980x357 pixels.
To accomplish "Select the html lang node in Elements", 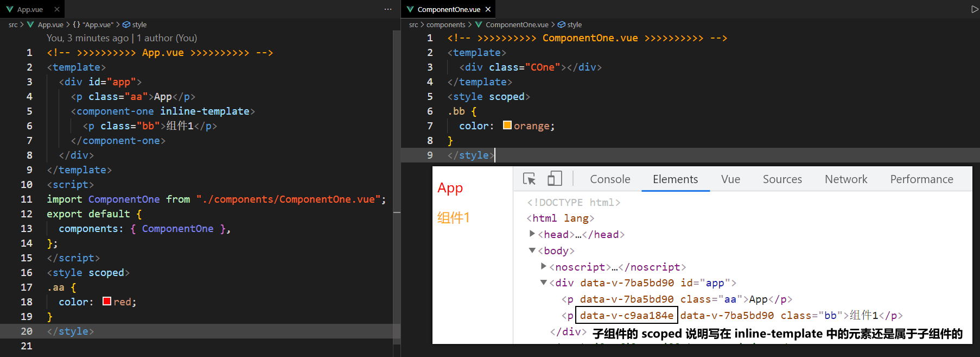I will [561, 218].
